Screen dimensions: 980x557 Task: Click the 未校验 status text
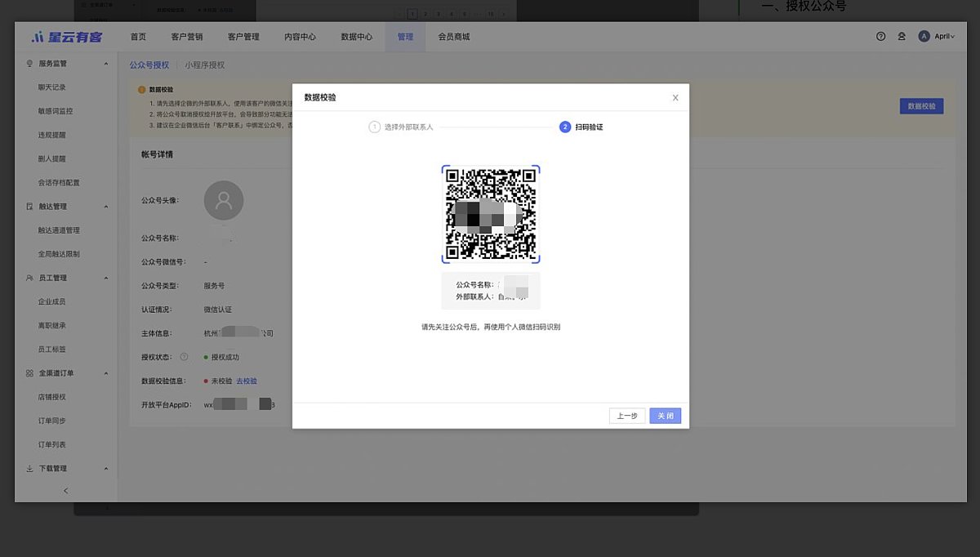pyautogui.click(x=222, y=381)
